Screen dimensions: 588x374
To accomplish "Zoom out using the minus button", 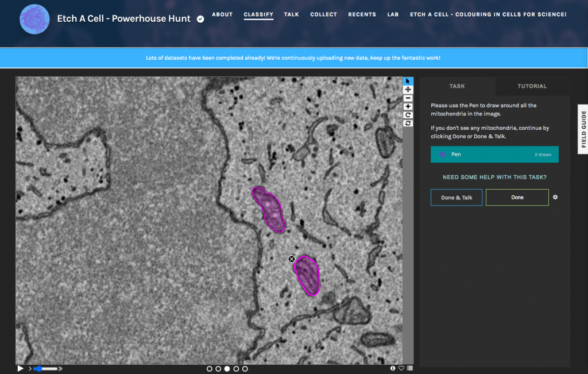I will [x=408, y=98].
